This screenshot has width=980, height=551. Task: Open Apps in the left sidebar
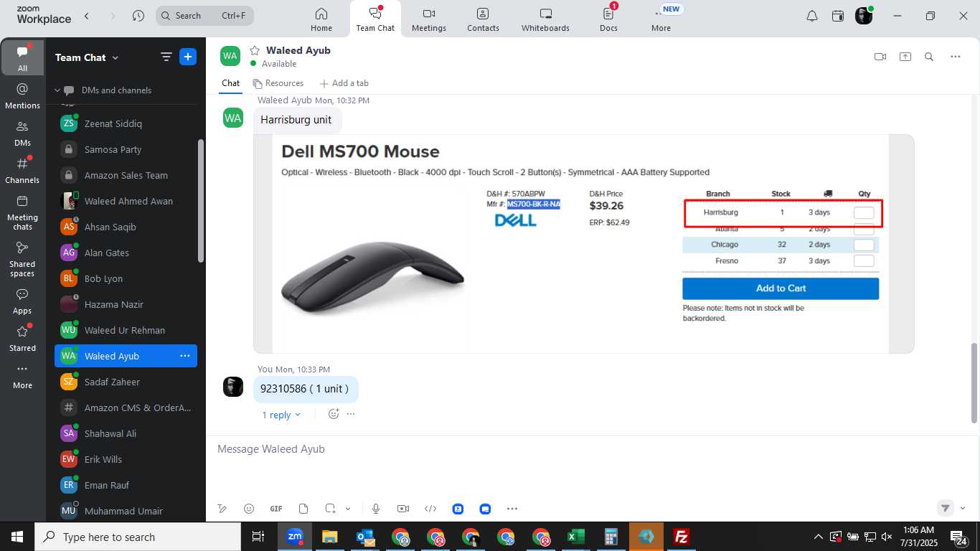[x=22, y=301]
